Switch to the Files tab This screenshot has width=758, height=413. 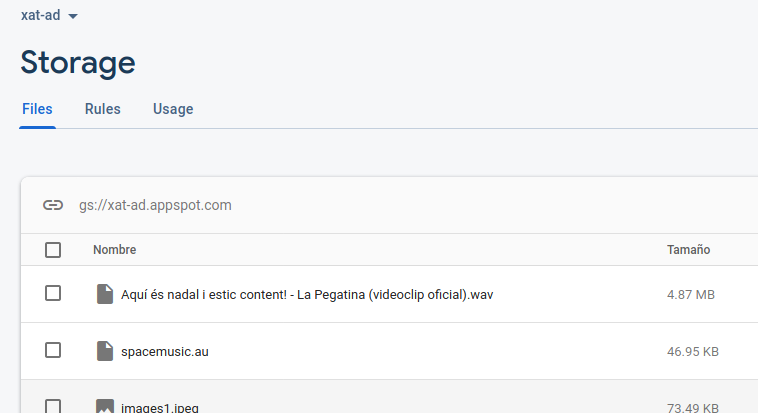pyautogui.click(x=37, y=109)
